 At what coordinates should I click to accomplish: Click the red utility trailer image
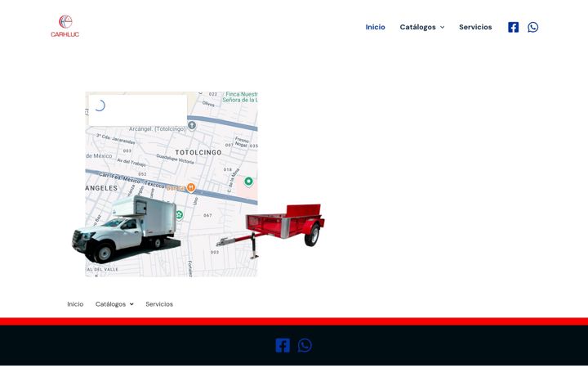pos(271,231)
